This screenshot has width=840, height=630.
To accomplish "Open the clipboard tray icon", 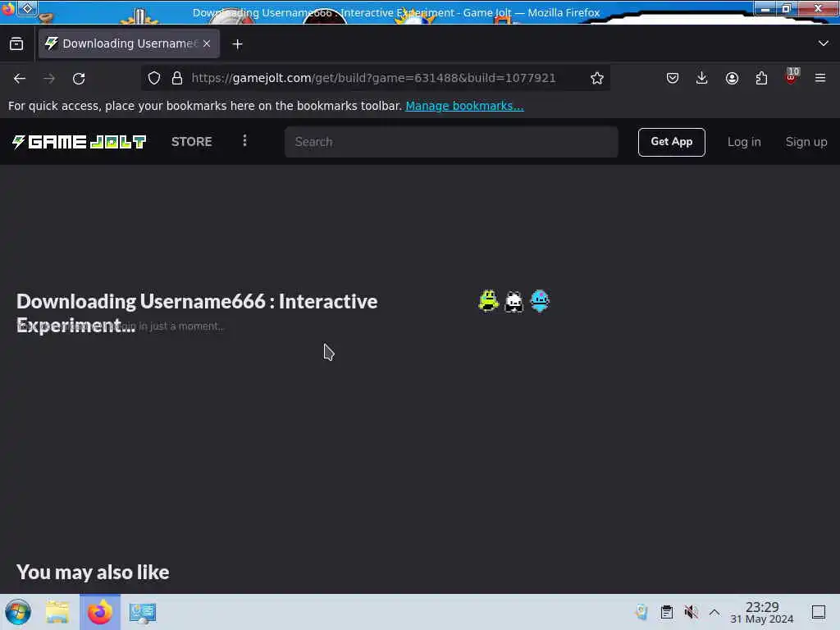I will [x=666, y=612].
